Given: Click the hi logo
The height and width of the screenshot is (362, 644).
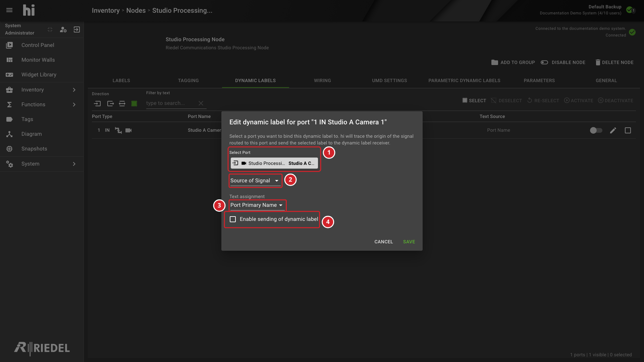Looking at the screenshot, I should coord(29,10).
